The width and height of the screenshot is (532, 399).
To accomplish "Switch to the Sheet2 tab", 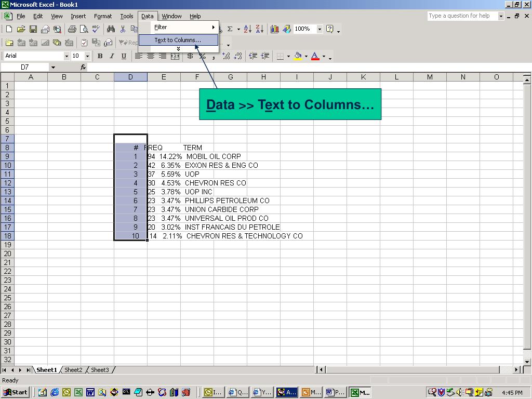I will coord(73,370).
